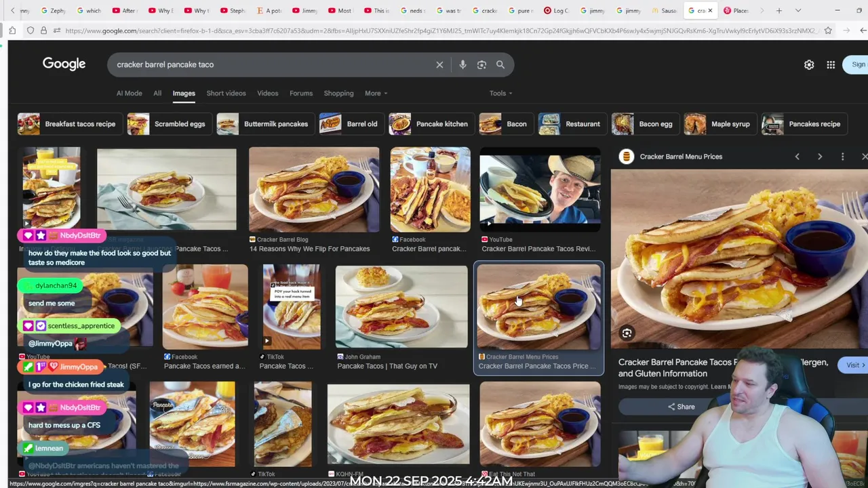Viewport: 868px width, 488px height.
Task: View site security lock info
Action: pyautogui.click(x=43, y=30)
